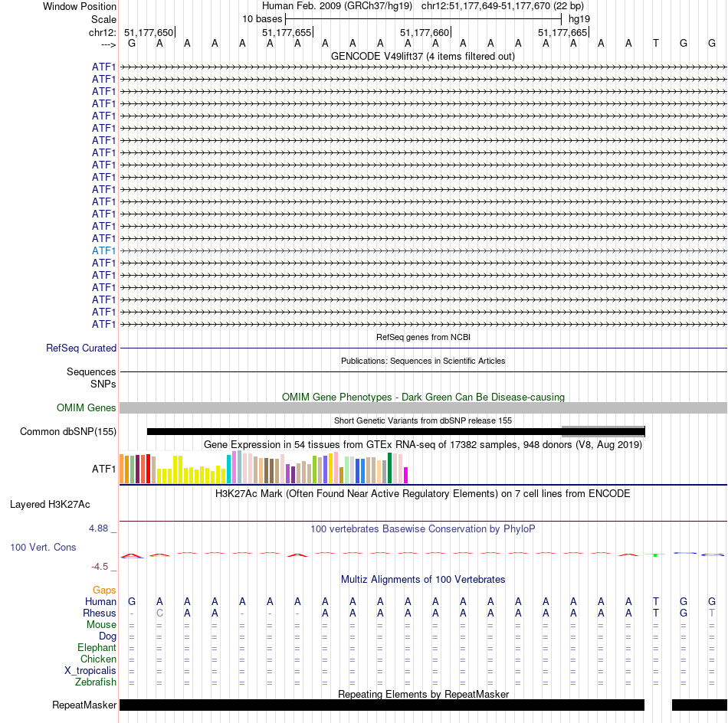Click the Layered H3K27Ac label
The image size is (728, 723).
click(x=50, y=505)
